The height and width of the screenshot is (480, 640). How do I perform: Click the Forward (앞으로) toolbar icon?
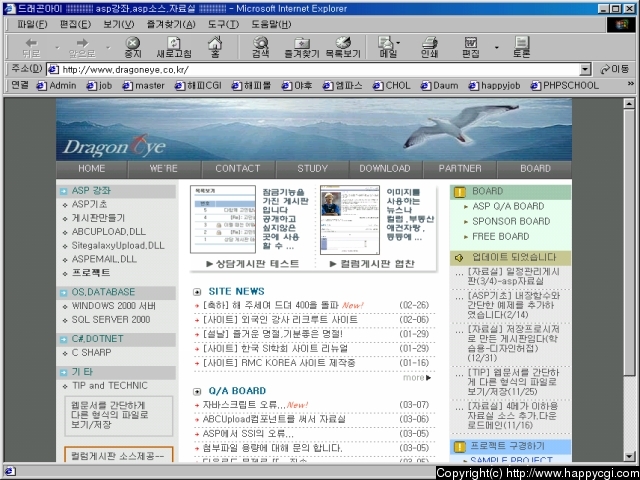pos(82,47)
